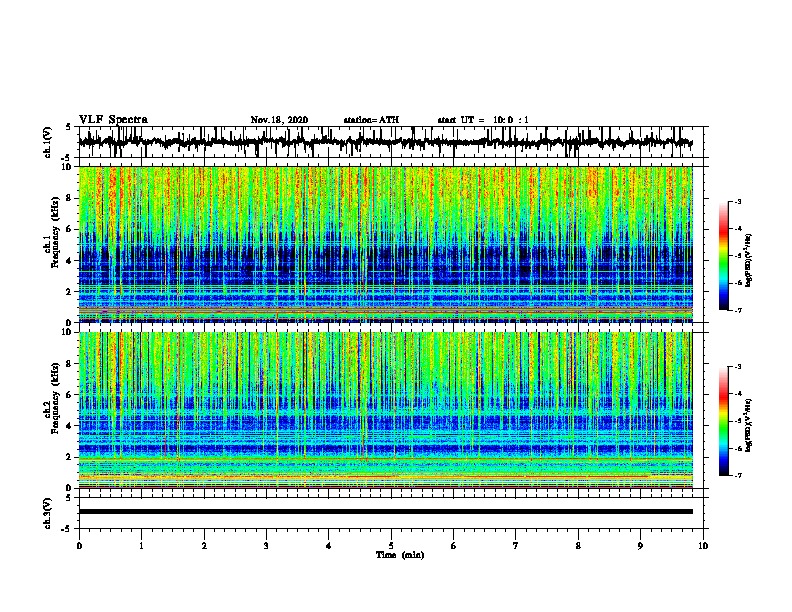Select the date text "Nov.18, 2020"
This screenshot has height=612, width=792.
pyautogui.click(x=279, y=120)
